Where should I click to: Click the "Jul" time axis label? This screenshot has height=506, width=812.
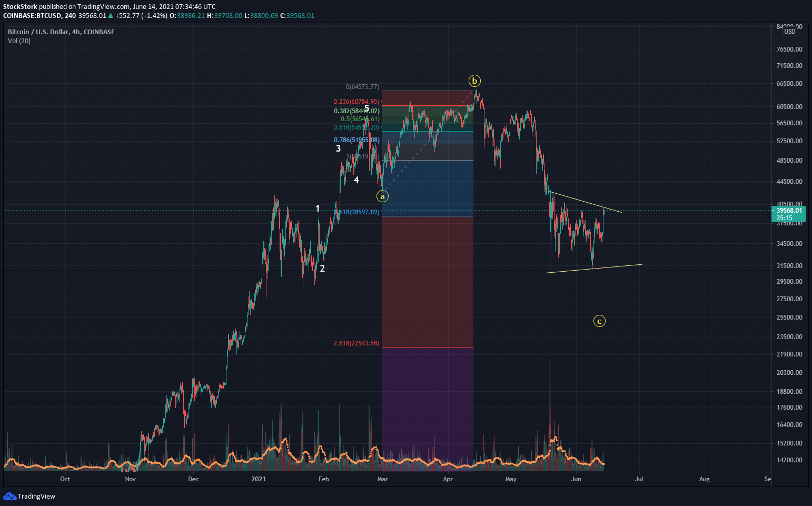[639, 479]
